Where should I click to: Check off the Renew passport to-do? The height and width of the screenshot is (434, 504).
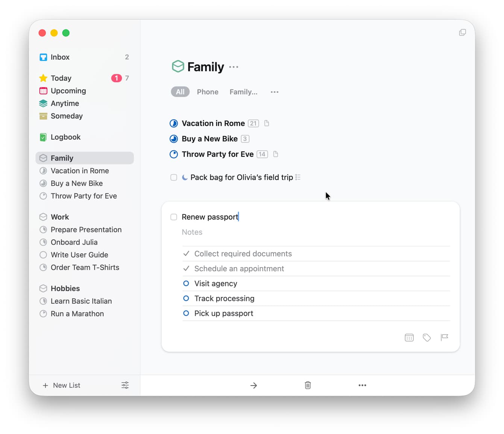(174, 217)
